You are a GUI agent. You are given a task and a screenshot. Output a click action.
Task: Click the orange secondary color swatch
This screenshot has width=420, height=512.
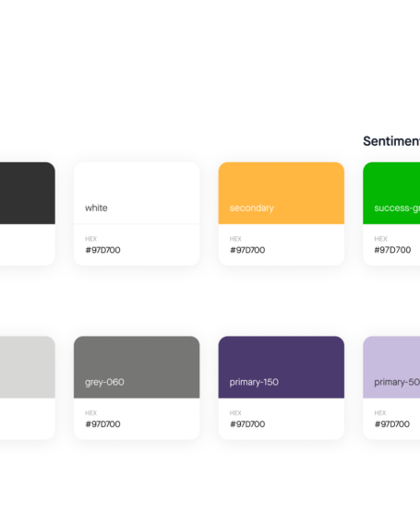pos(282,193)
